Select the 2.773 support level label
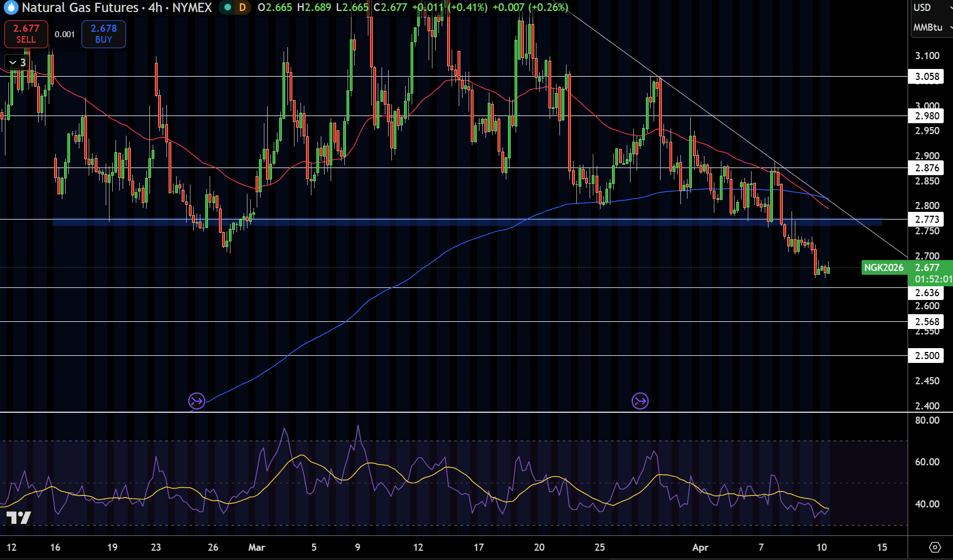Screen dimensions: 953x560 click(926, 220)
